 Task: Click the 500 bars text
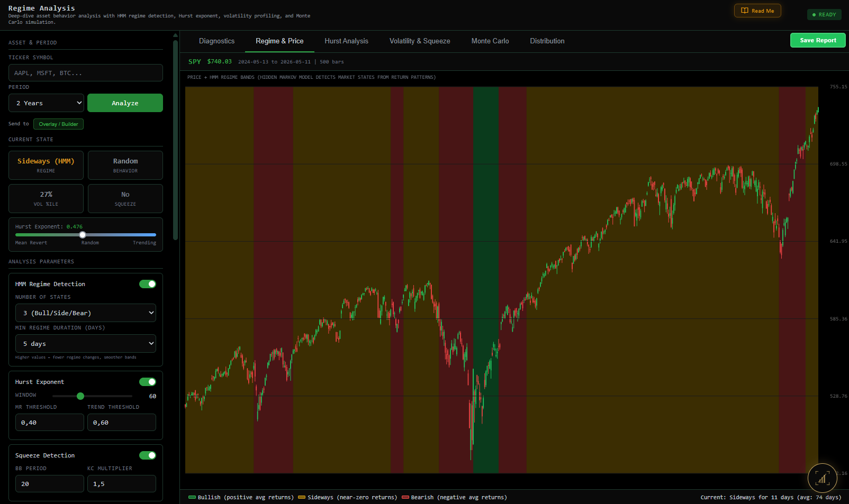click(332, 62)
